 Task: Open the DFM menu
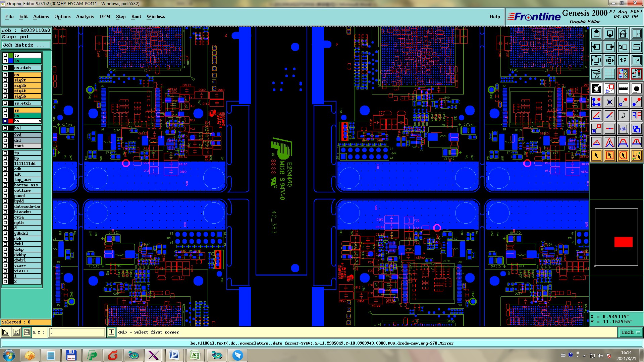click(x=105, y=16)
